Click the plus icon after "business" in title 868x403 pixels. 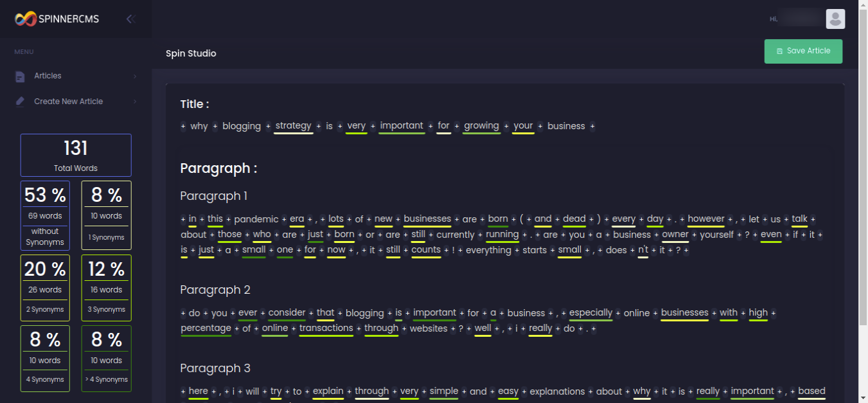pyautogui.click(x=592, y=126)
